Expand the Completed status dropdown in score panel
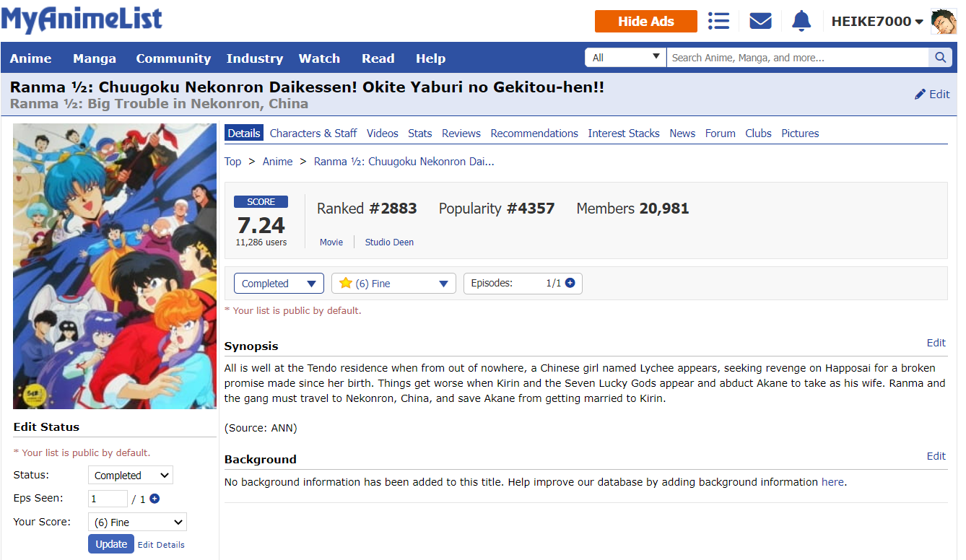This screenshot has height=560, width=966. pyautogui.click(x=279, y=284)
